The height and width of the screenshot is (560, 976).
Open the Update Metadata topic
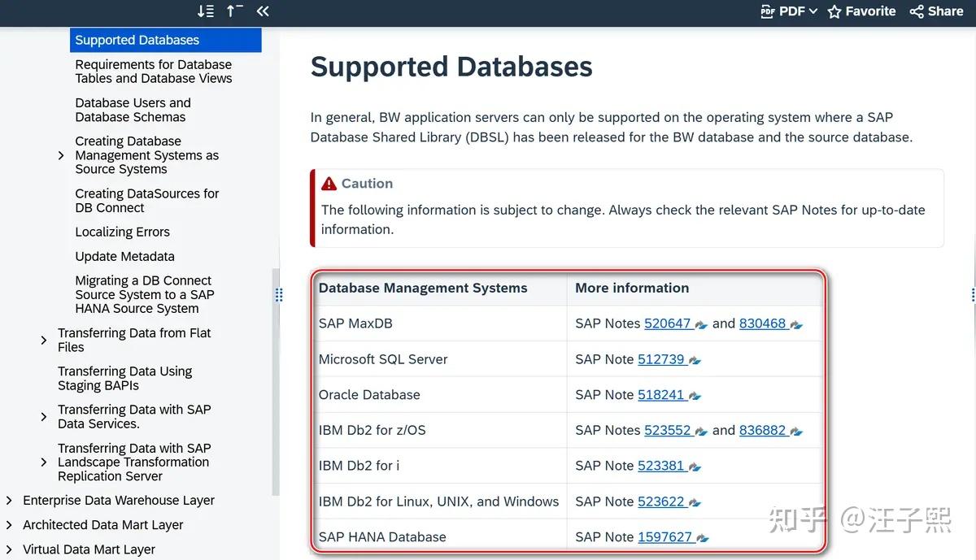click(124, 256)
